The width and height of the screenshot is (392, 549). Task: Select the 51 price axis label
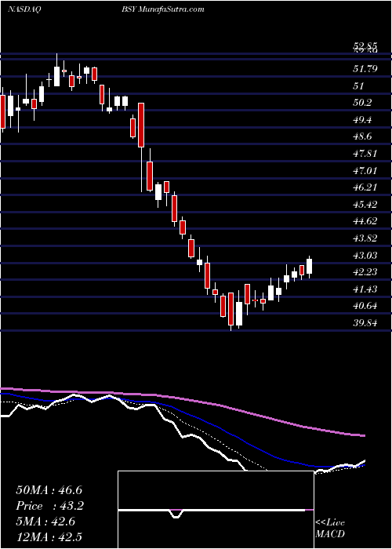pyautogui.click(x=358, y=85)
